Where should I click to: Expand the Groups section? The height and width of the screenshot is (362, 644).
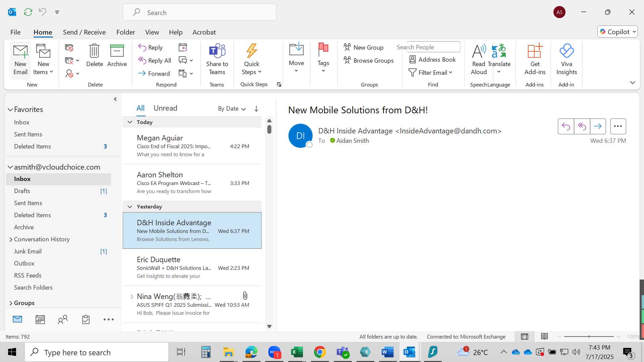11,303
